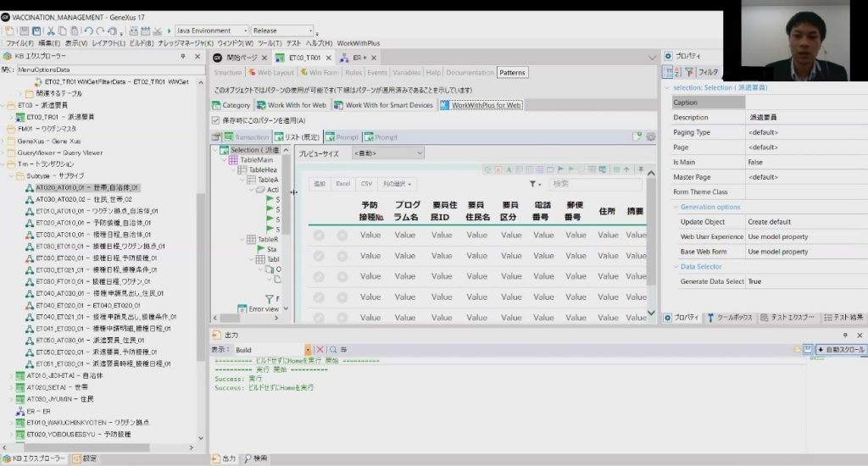Click the green Run arrow before Java Environment
868x466 pixels.
(170, 31)
